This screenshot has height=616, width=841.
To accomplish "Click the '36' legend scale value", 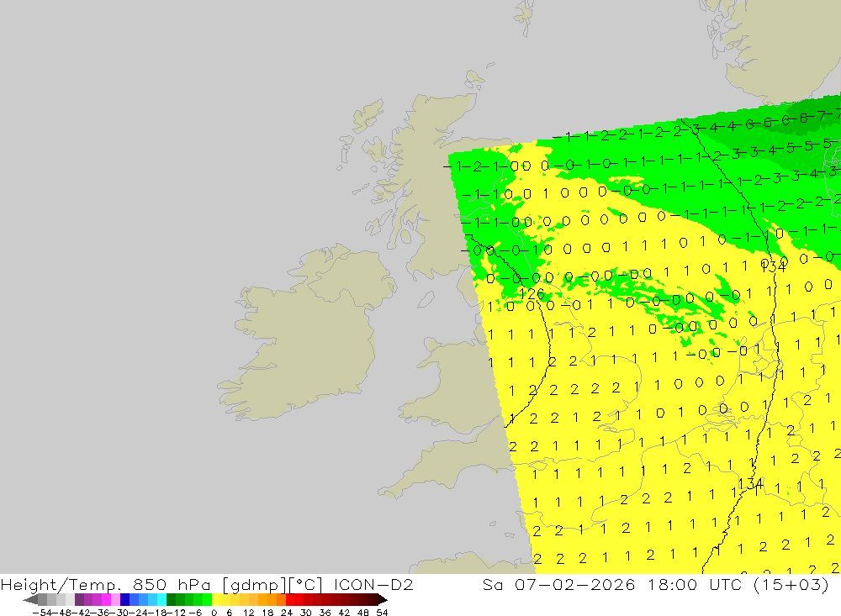I will [325, 613].
